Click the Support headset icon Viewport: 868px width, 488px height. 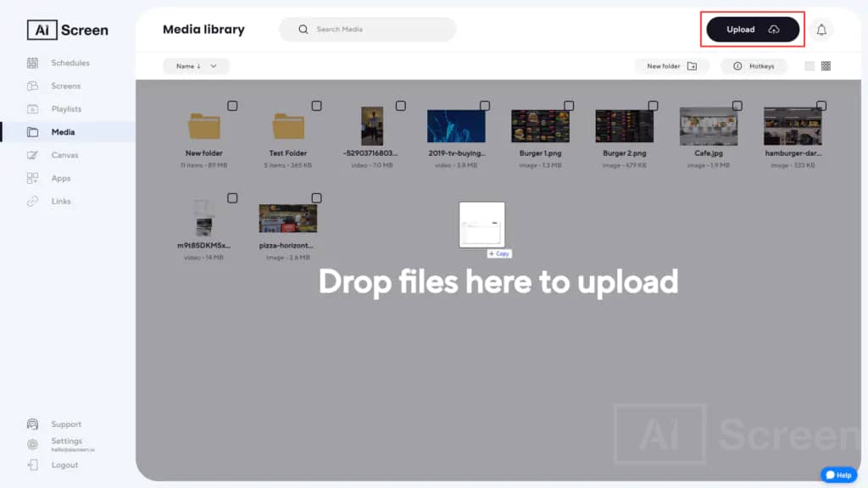pos(33,424)
